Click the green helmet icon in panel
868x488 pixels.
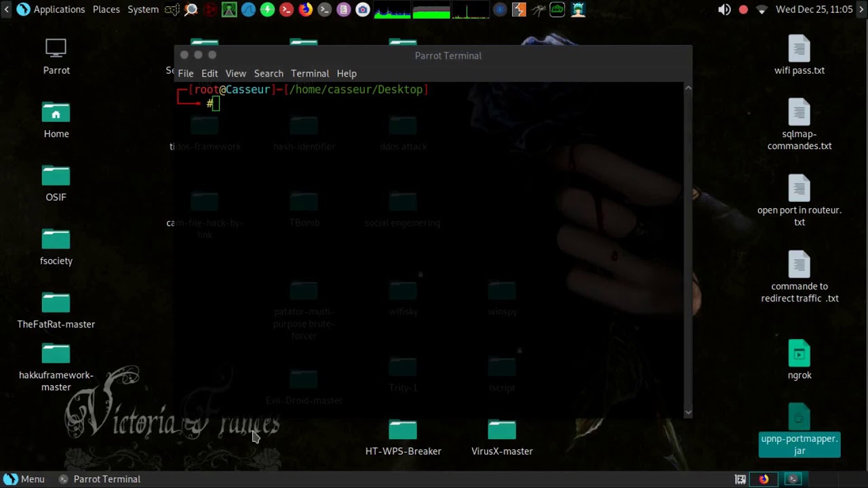(x=557, y=9)
